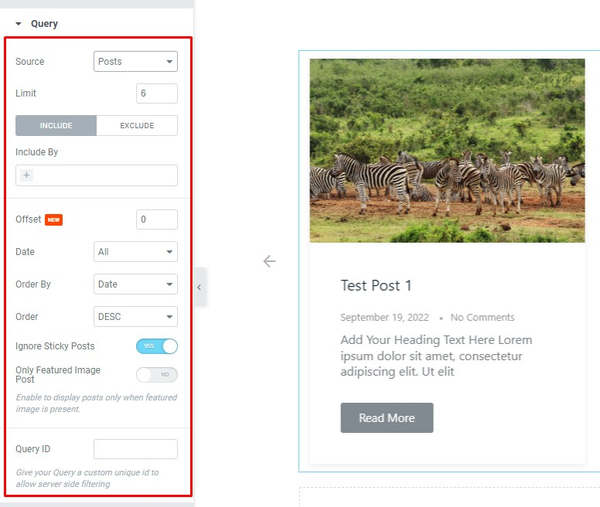600x507 pixels.
Task: Open the Test Post 1 title
Action: [376, 285]
